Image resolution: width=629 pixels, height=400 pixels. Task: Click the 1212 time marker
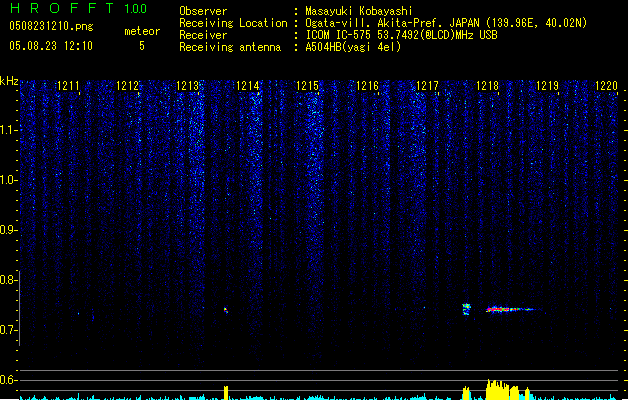[127, 86]
